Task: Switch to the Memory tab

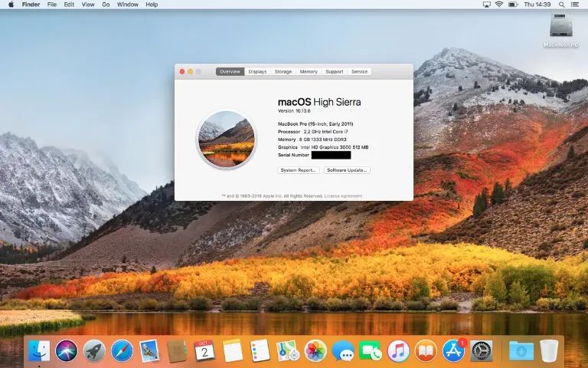Action: coord(309,71)
